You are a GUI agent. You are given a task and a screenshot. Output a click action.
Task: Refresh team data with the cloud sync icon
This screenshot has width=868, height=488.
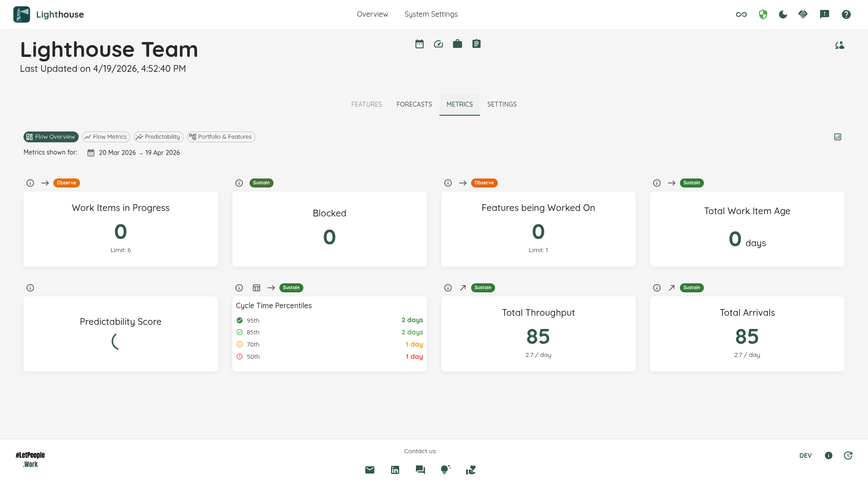pyautogui.click(x=840, y=45)
